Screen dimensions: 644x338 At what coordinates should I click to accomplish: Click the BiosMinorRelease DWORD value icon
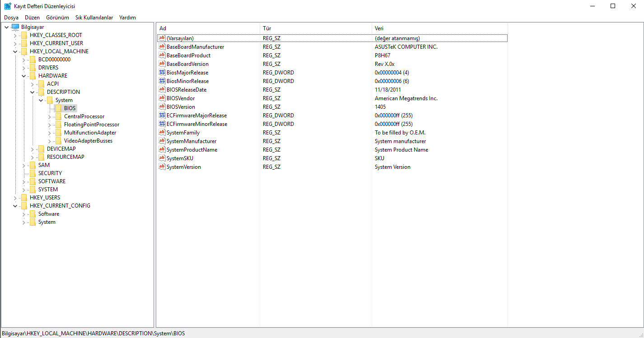[x=162, y=81]
